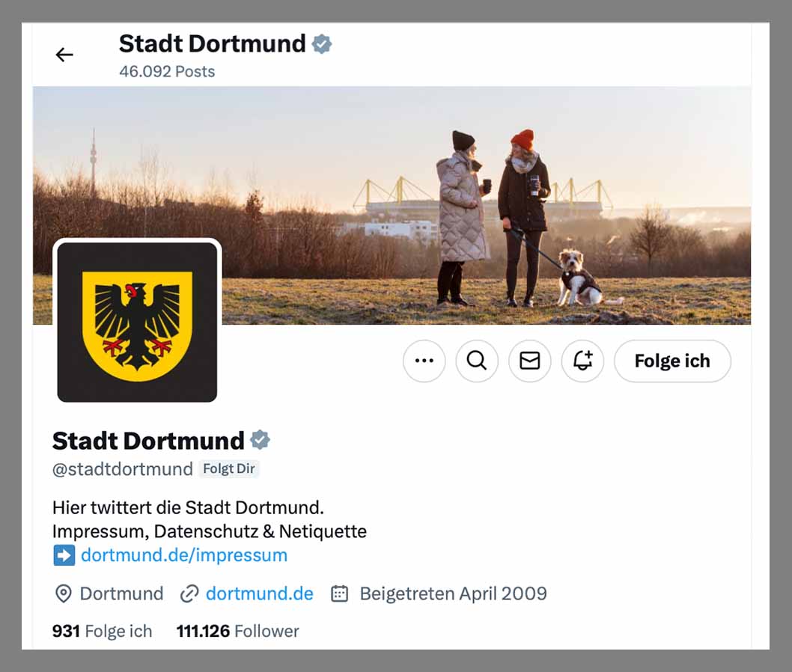
Task: Search this profile with magnifier icon
Action: [477, 361]
